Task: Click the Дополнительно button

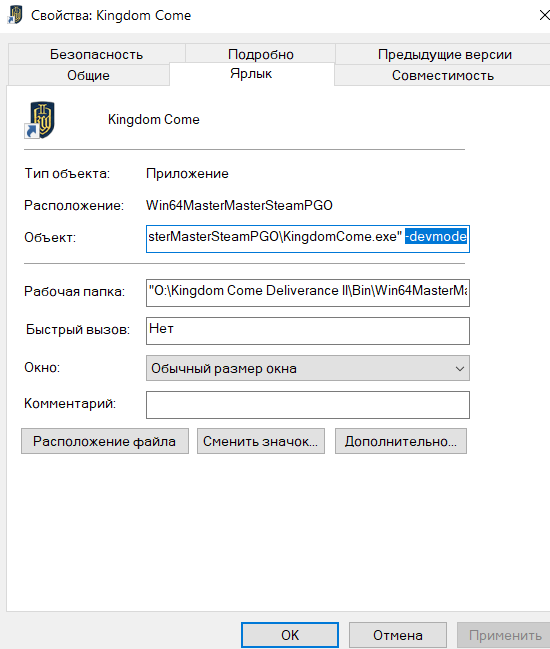Action: click(401, 441)
